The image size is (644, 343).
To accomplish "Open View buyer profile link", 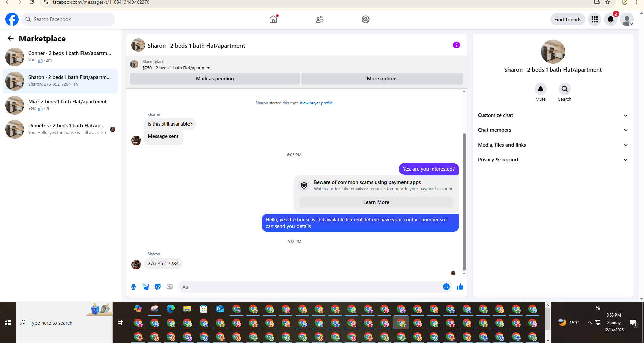I will pyautogui.click(x=316, y=103).
